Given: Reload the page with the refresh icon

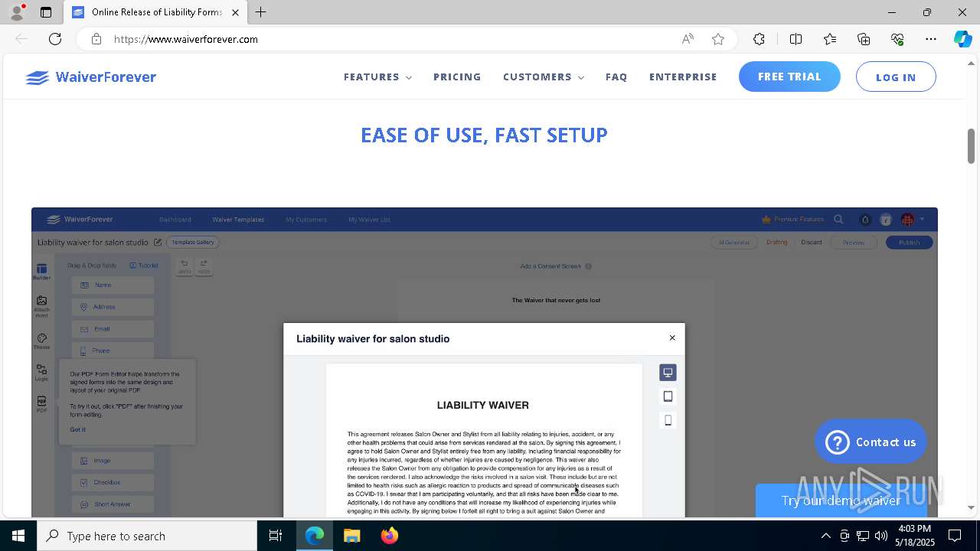Looking at the screenshot, I should pyautogui.click(x=55, y=39).
